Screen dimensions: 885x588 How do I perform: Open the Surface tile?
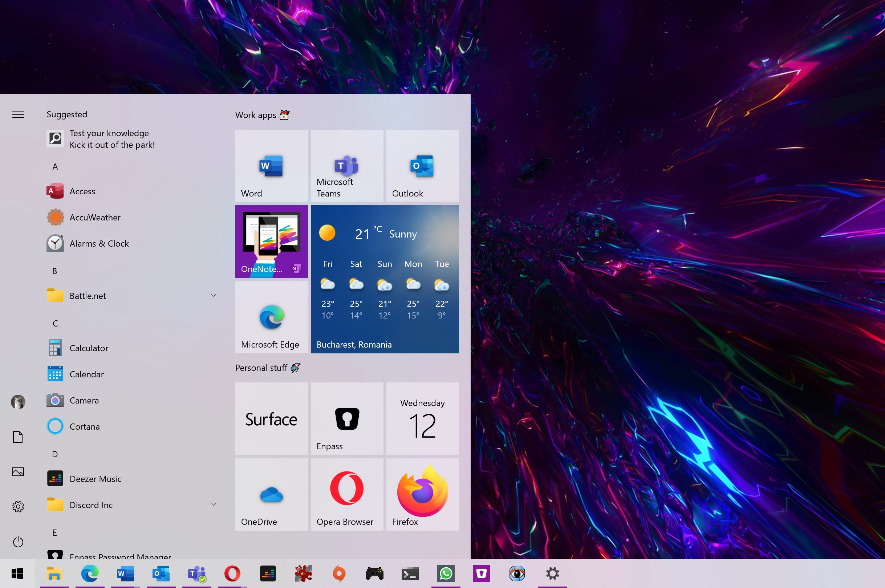coord(272,418)
